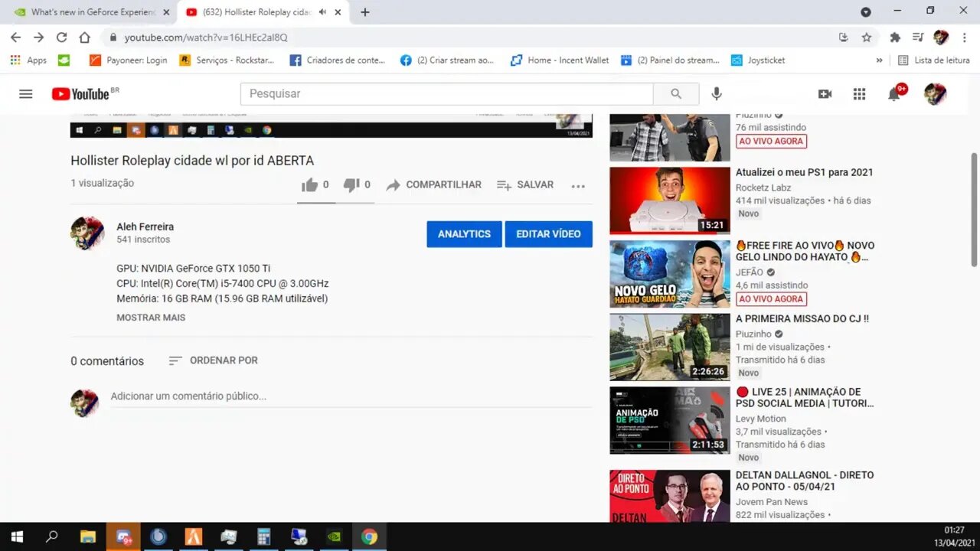
Task: Open the notifications bell
Action: point(894,93)
